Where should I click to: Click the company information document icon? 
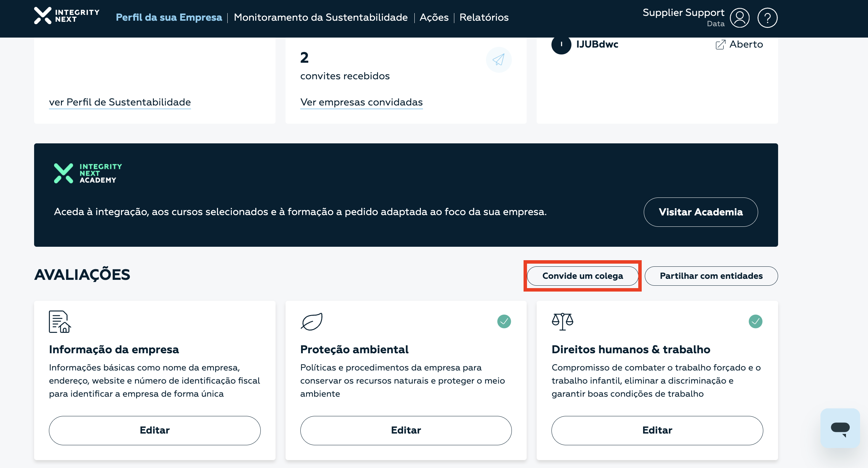coord(60,322)
